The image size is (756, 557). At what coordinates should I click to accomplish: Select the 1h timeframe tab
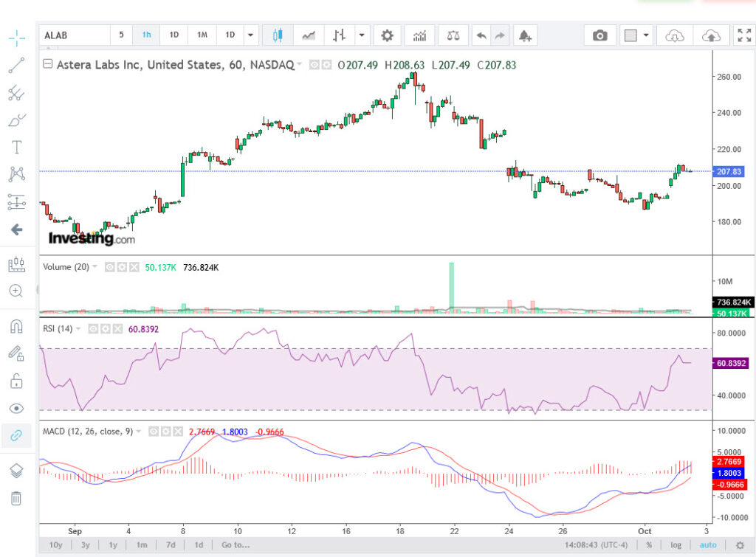pos(147,35)
